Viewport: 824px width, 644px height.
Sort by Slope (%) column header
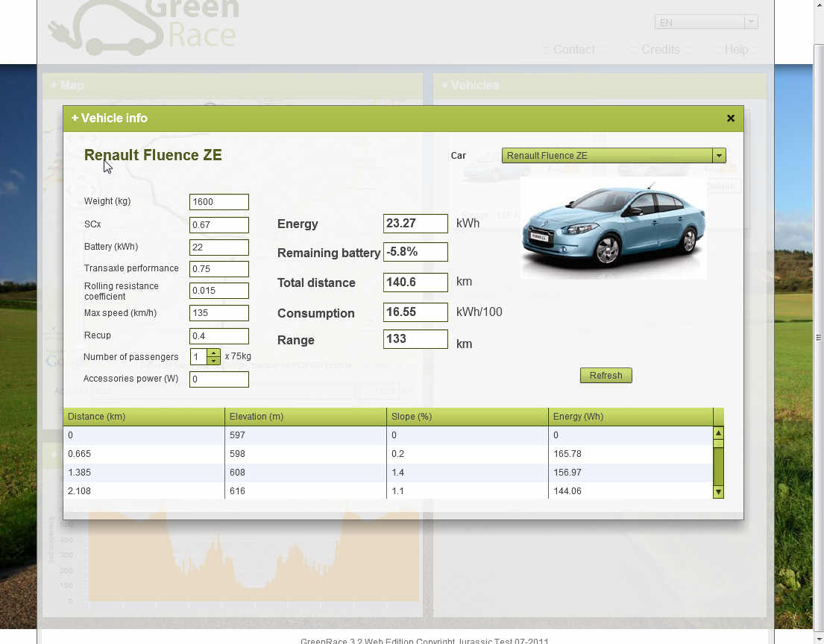pyautogui.click(x=468, y=417)
